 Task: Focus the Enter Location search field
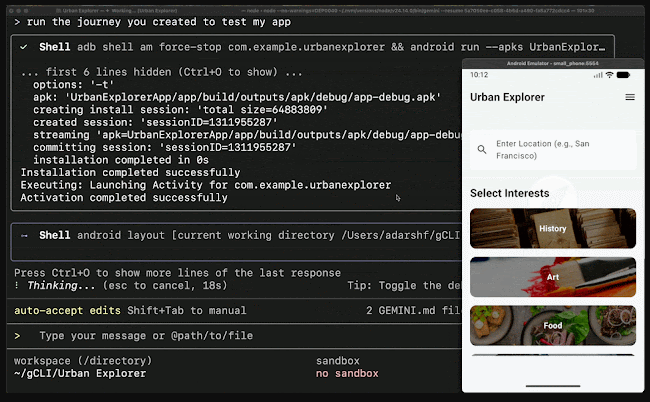pyautogui.click(x=560, y=150)
